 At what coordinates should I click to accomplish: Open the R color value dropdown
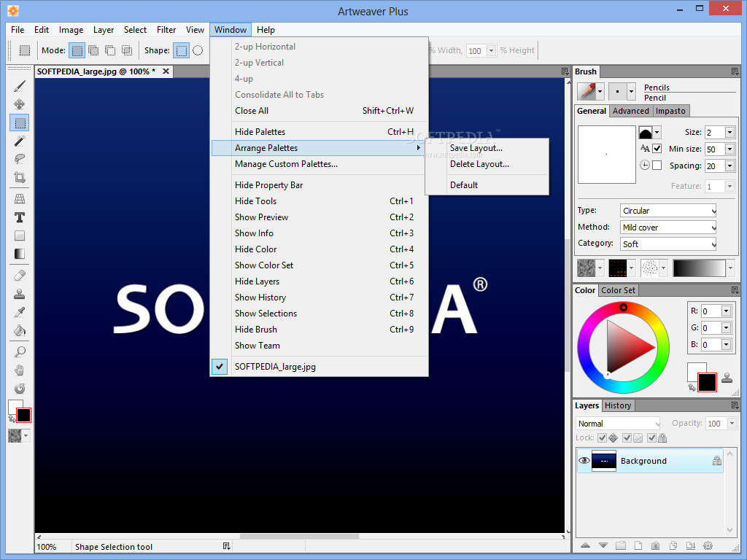coord(726,311)
